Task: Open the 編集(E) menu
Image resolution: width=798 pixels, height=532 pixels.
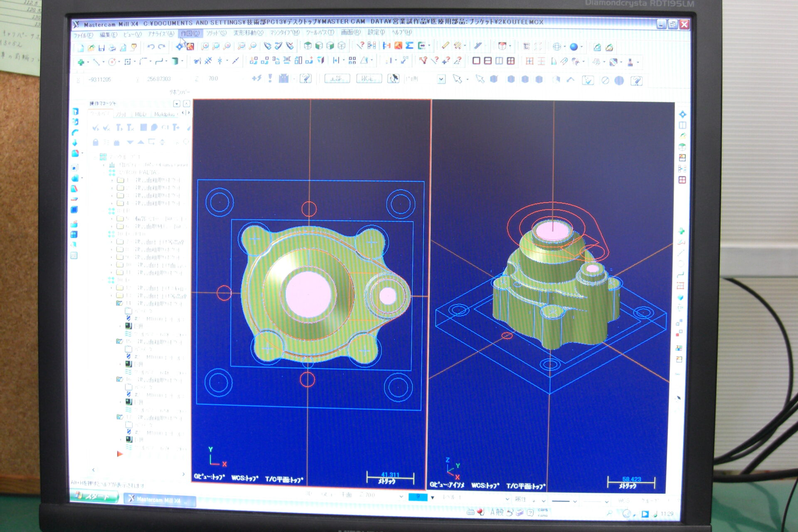Action: (x=108, y=35)
